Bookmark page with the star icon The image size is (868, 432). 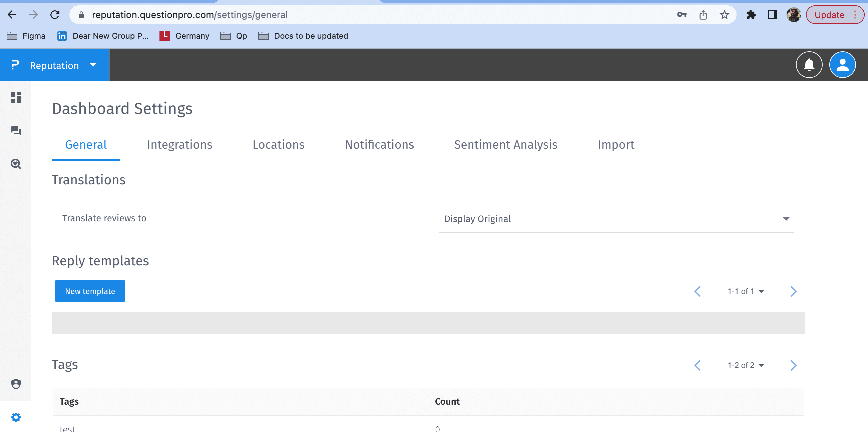724,15
